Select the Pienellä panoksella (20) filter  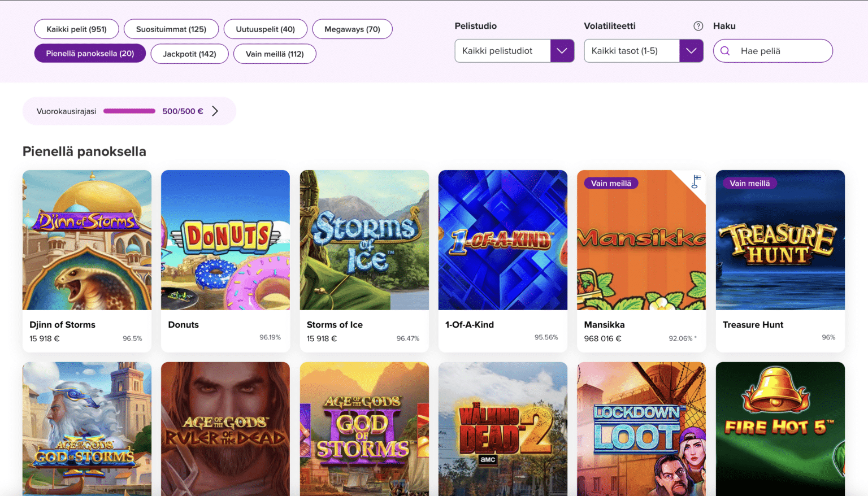90,53
